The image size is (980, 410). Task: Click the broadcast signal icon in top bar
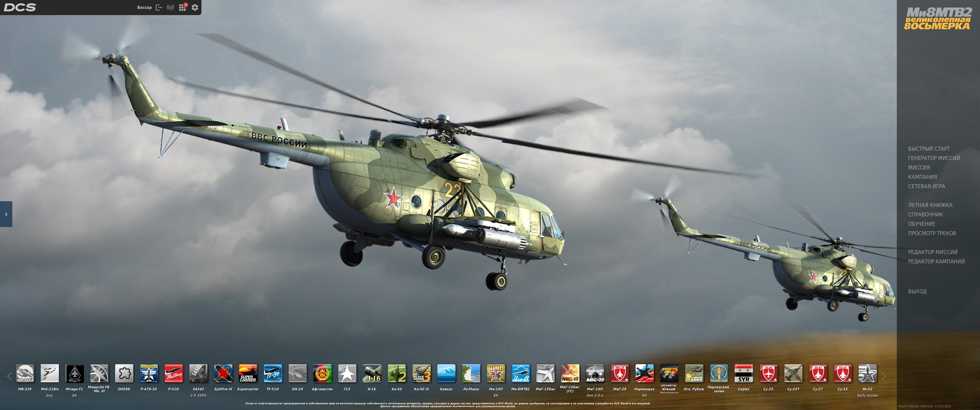[x=170, y=7]
